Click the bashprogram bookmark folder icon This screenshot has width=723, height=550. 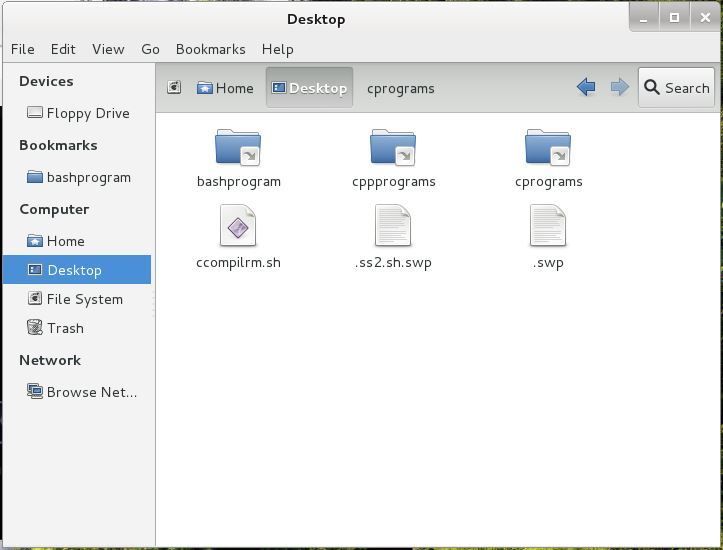coord(35,177)
